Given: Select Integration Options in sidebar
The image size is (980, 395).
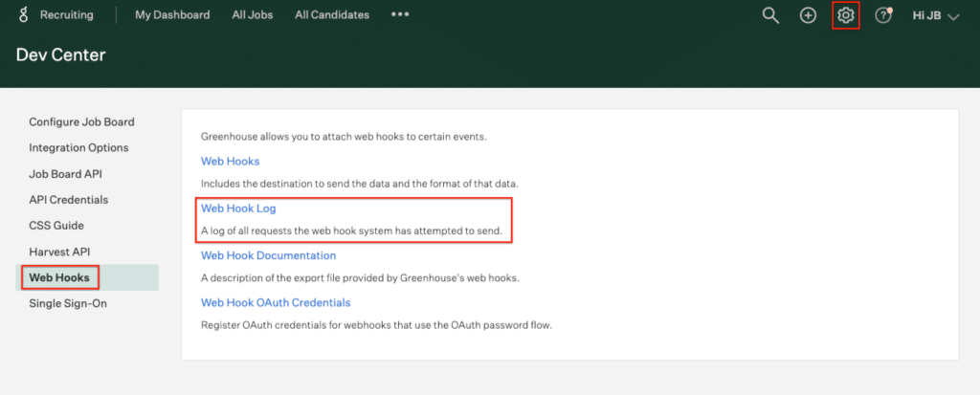Looking at the screenshot, I should (x=78, y=148).
